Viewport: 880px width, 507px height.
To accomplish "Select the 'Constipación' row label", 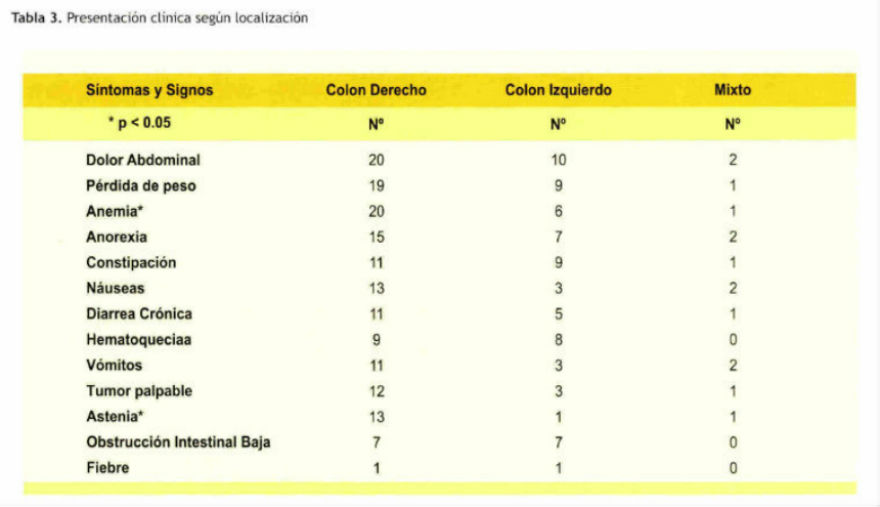I will coord(131,263).
